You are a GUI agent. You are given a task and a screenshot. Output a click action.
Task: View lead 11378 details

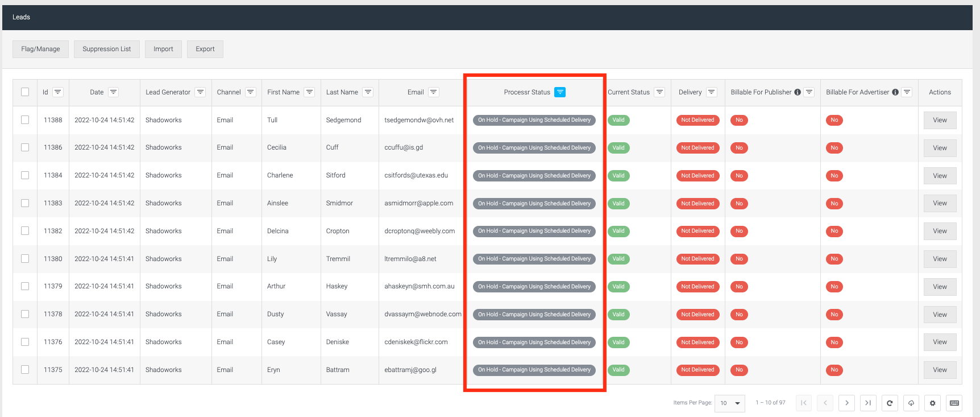click(x=940, y=315)
